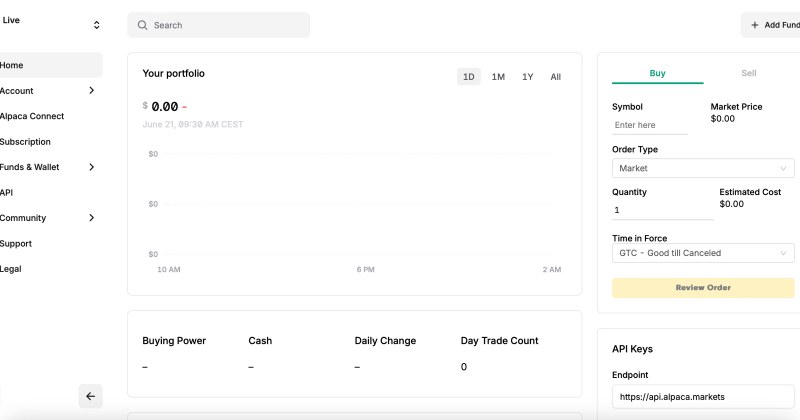Click the Your portfolio heading
This screenshot has width=800, height=420.
tap(173, 73)
